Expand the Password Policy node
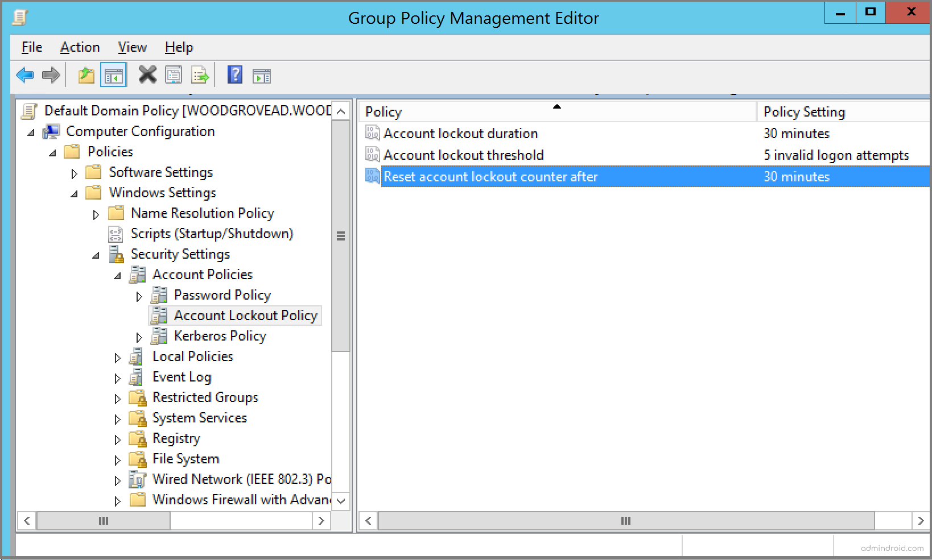This screenshot has height=560, width=932. pyautogui.click(x=139, y=295)
